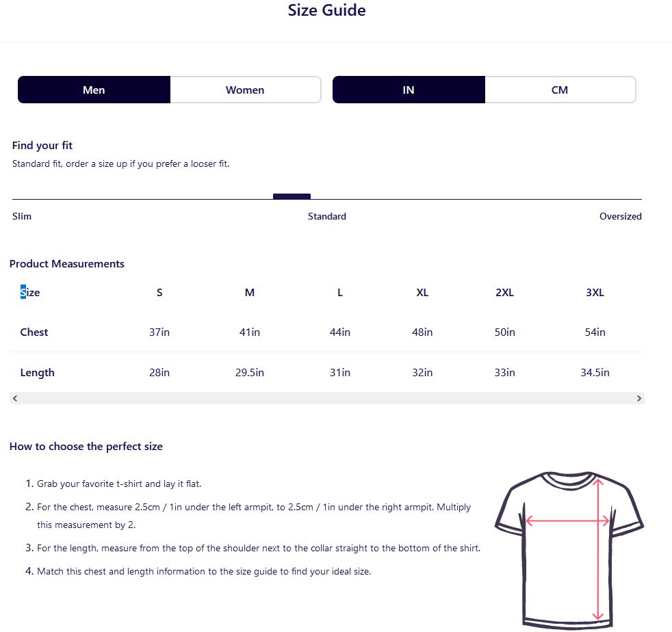The width and height of the screenshot is (672, 632).
Task: Switch measurements to CM
Action: coord(560,90)
